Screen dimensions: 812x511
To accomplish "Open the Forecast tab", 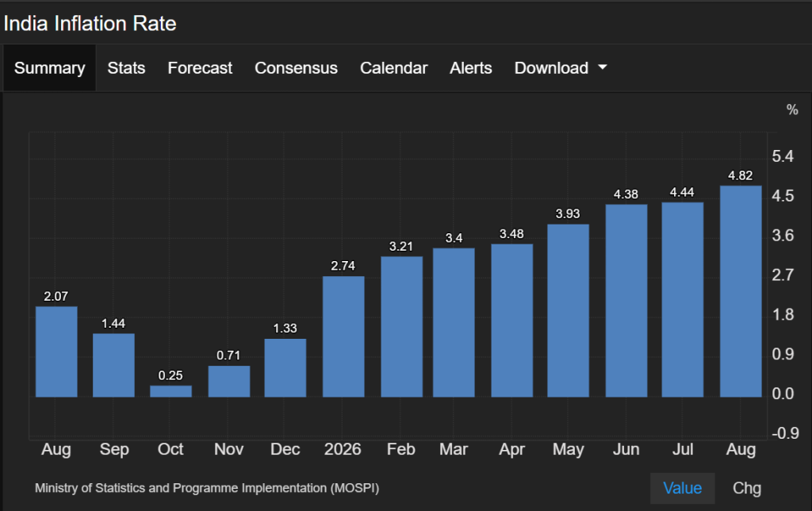I will coord(200,68).
